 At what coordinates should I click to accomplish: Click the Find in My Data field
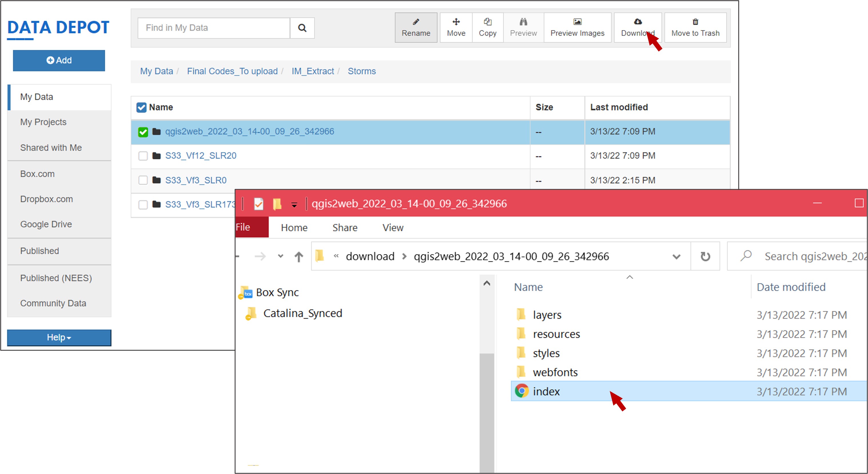(214, 28)
